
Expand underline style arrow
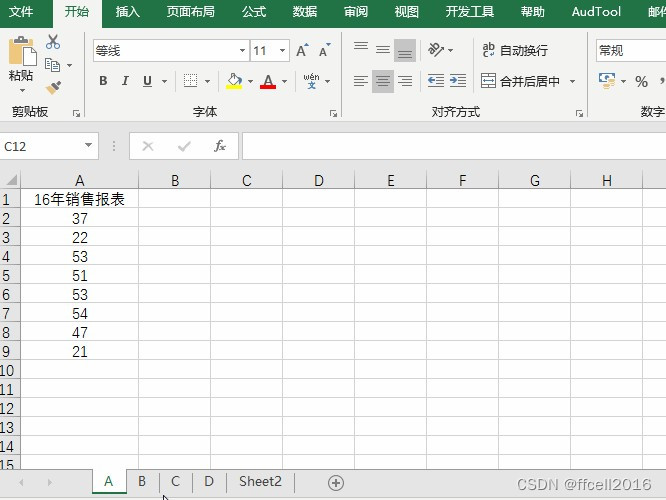[164, 81]
